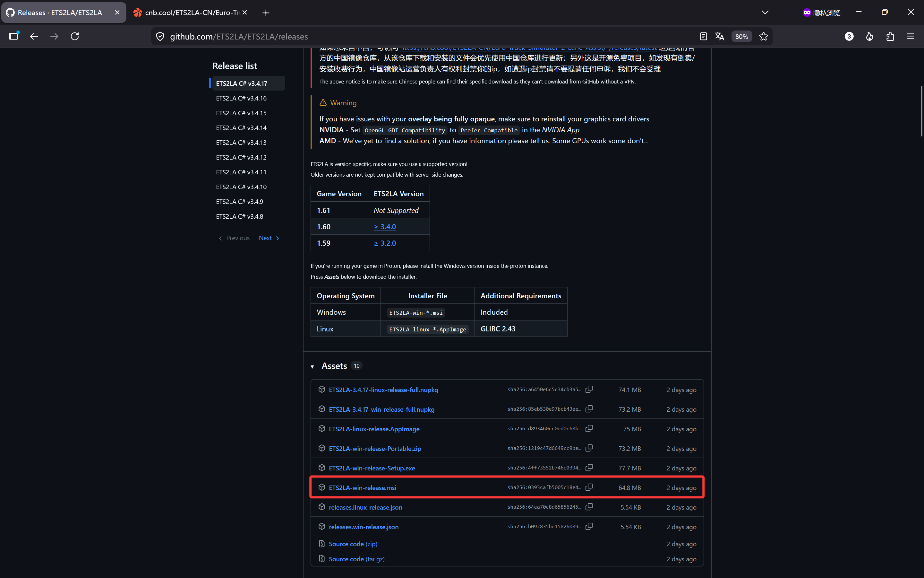Viewport: 924px width, 578px height.
Task: Download Source code (zip)
Action: coord(353,544)
